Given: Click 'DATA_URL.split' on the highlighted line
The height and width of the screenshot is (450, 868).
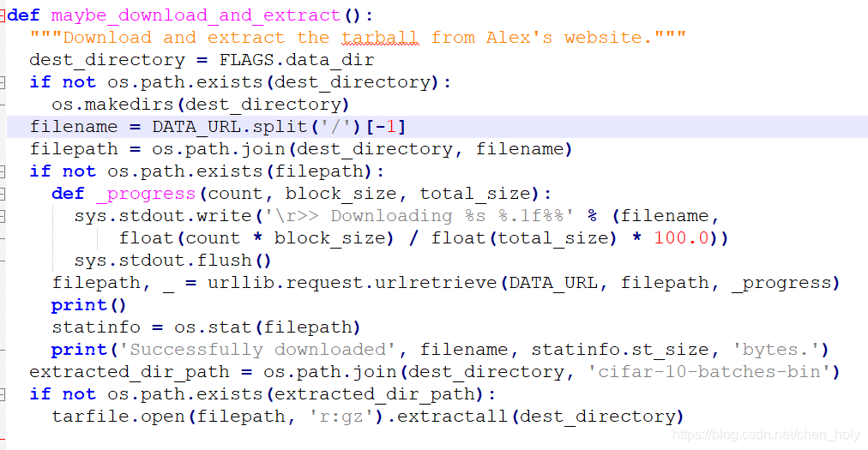Looking at the screenshot, I should coord(230,127).
